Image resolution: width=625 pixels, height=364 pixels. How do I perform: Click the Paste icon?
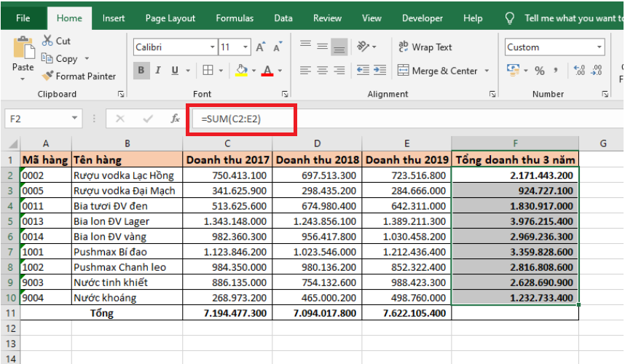tap(23, 48)
